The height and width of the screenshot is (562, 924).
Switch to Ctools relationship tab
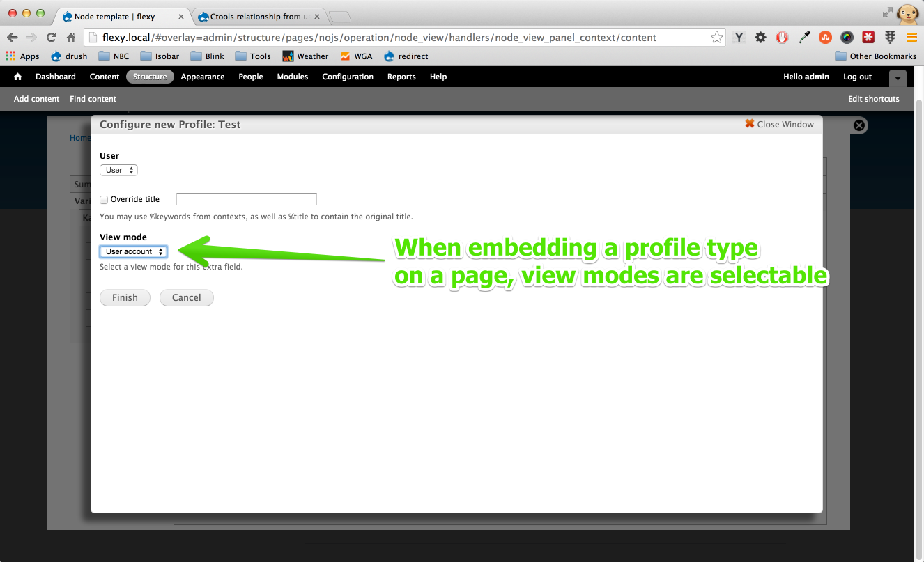tap(258, 16)
